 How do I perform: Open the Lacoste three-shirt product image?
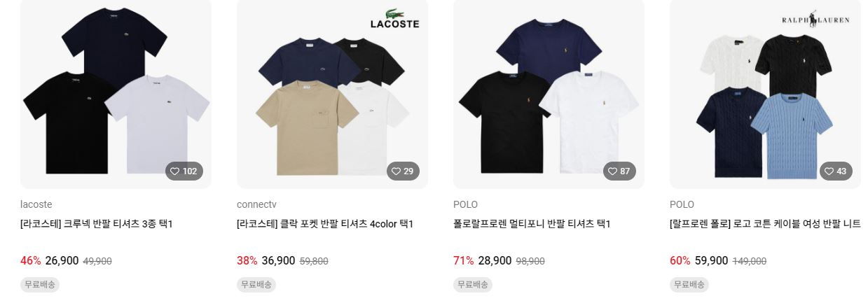click(x=116, y=93)
